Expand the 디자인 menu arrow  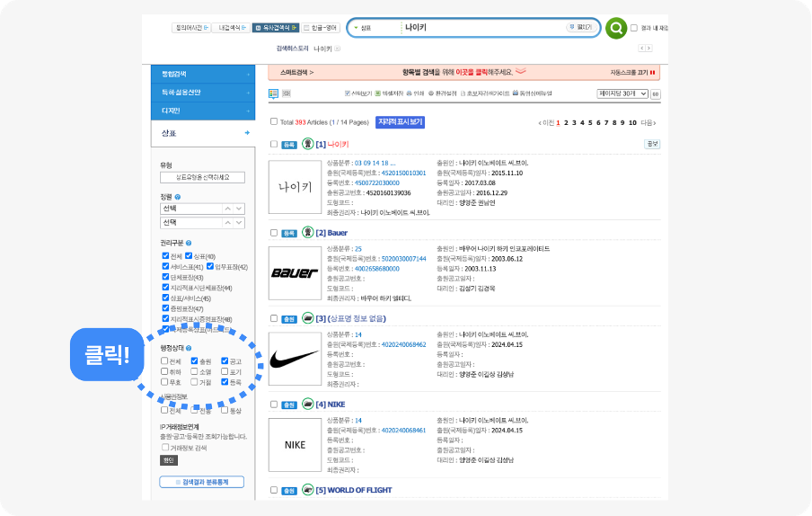248,111
